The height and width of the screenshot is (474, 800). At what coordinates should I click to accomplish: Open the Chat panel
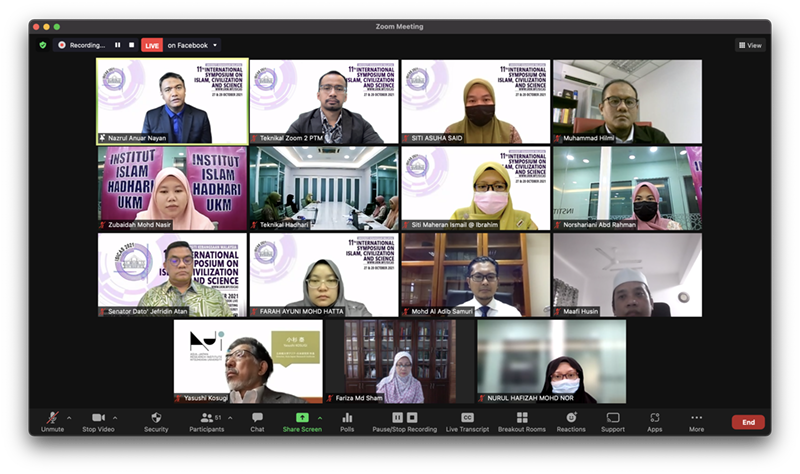coord(257,417)
